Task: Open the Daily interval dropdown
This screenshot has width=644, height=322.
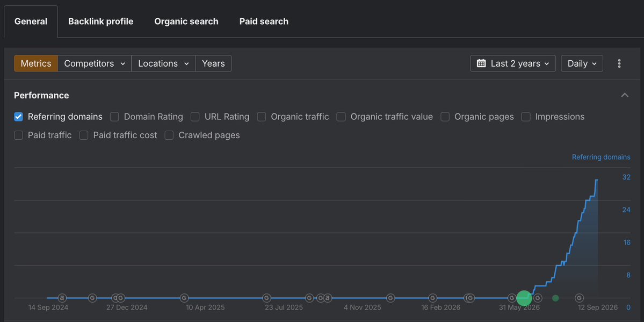Action: click(x=582, y=63)
